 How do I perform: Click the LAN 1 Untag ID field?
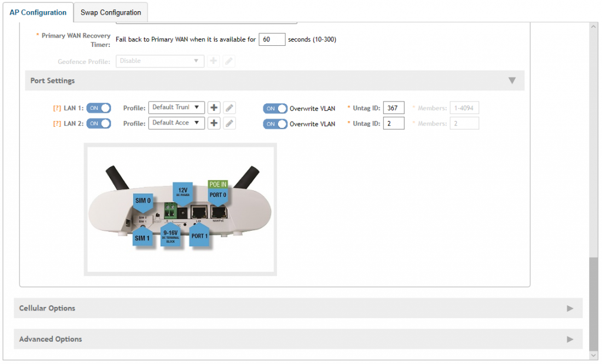point(393,108)
